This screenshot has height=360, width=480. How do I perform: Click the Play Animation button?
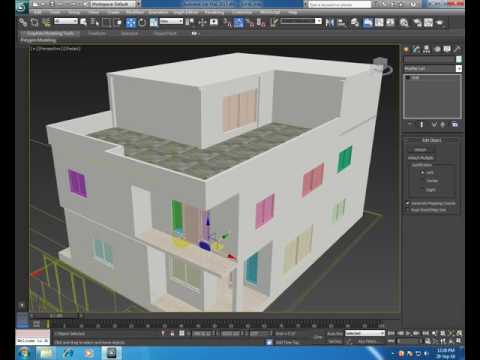(x=408, y=333)
